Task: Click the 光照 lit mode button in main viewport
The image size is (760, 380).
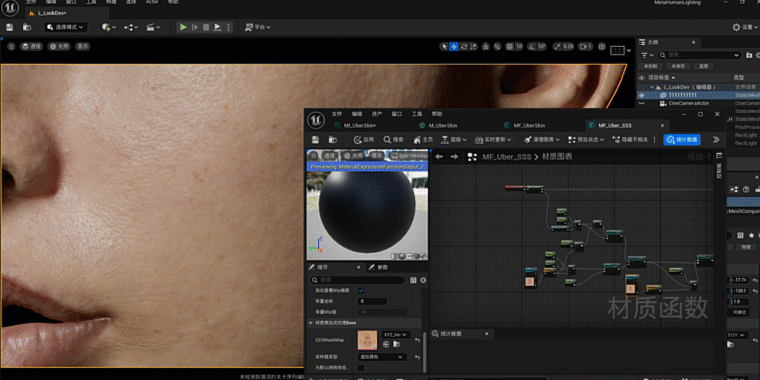Action: coord(60,47)
